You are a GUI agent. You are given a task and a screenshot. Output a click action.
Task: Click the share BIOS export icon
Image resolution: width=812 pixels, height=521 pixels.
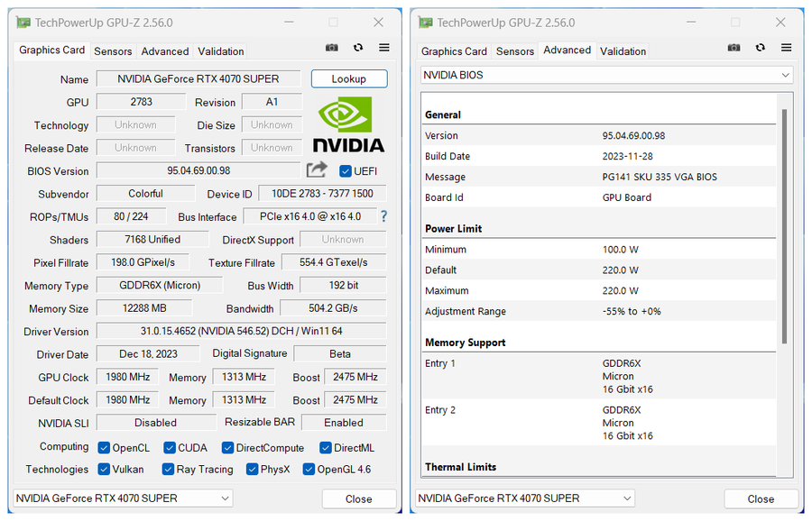(x=317, y=169)
